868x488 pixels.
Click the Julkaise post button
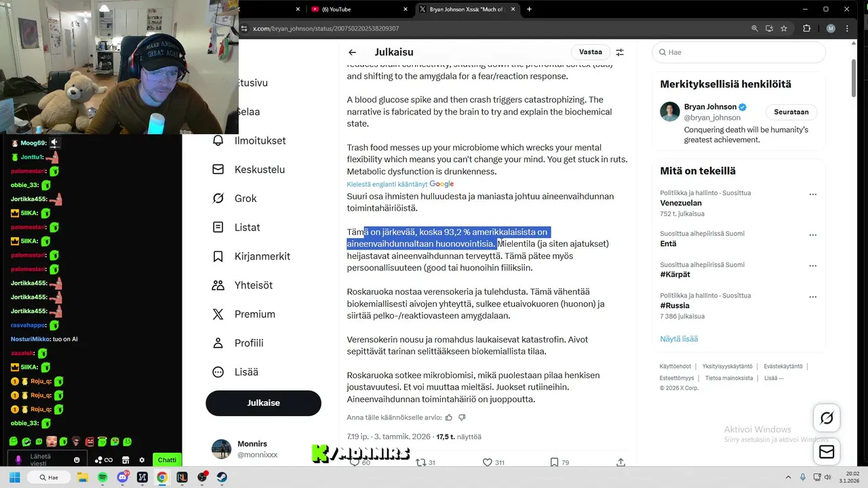[x=263, y=403]
